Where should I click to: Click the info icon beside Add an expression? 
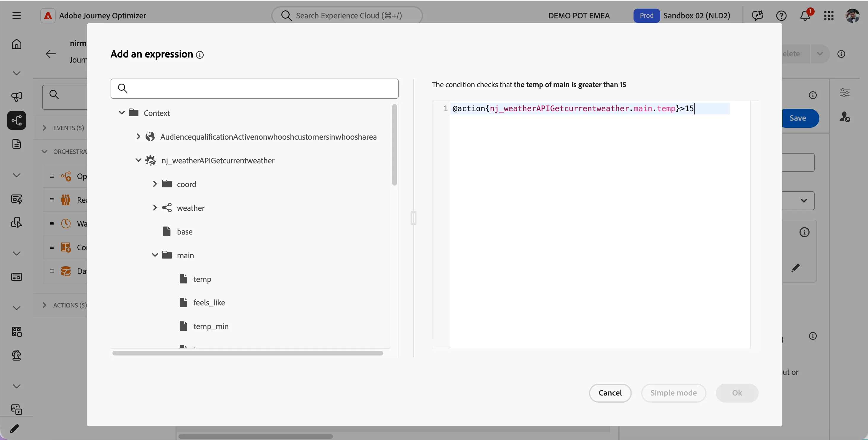point(200,55)
